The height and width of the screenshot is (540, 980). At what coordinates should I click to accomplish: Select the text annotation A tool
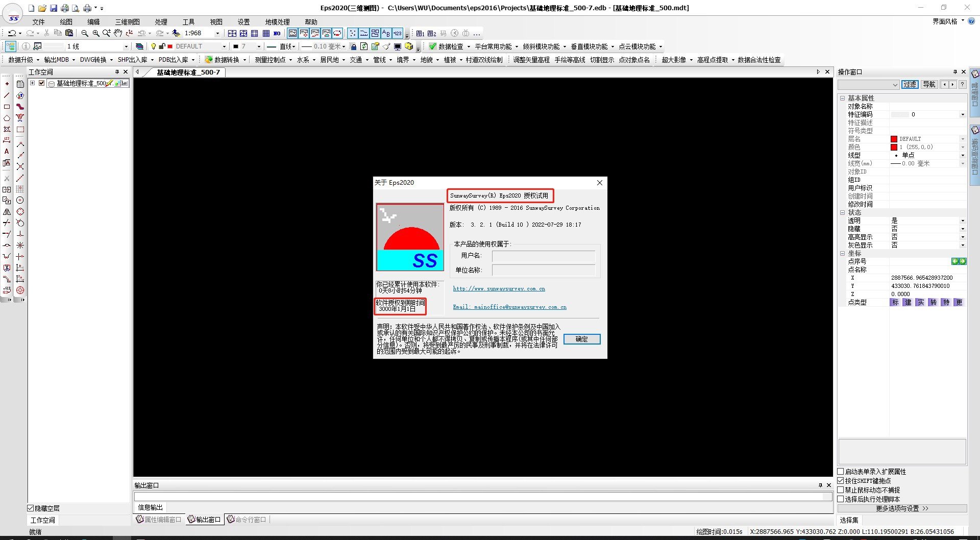coord(7,152)
